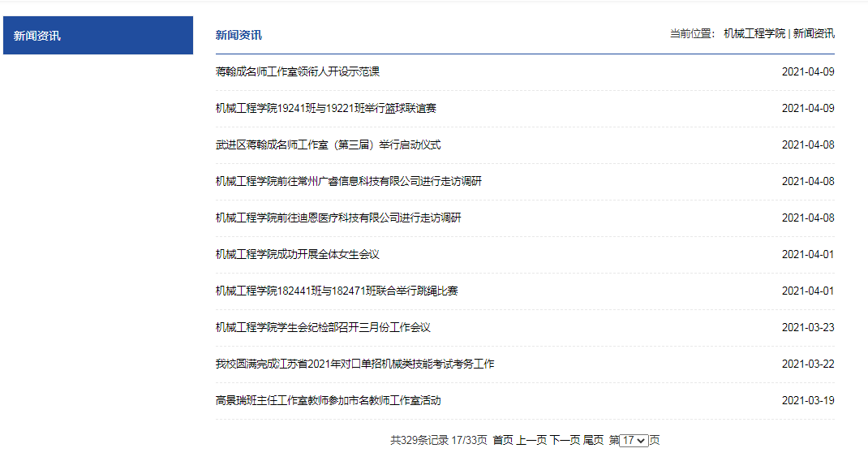The image size is (868, 457).
Task: Go to previous page via 上一页
Action: click(x=531, y=440)
